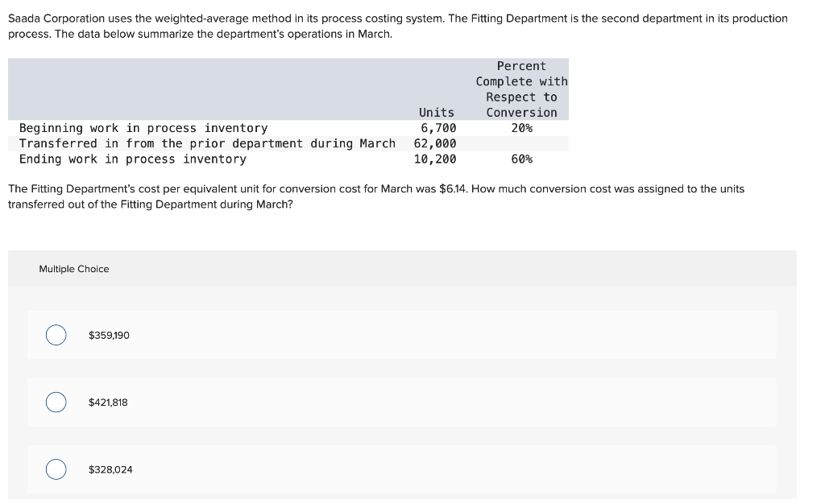Select the second answer option row
825x504 pixels.
402,402
